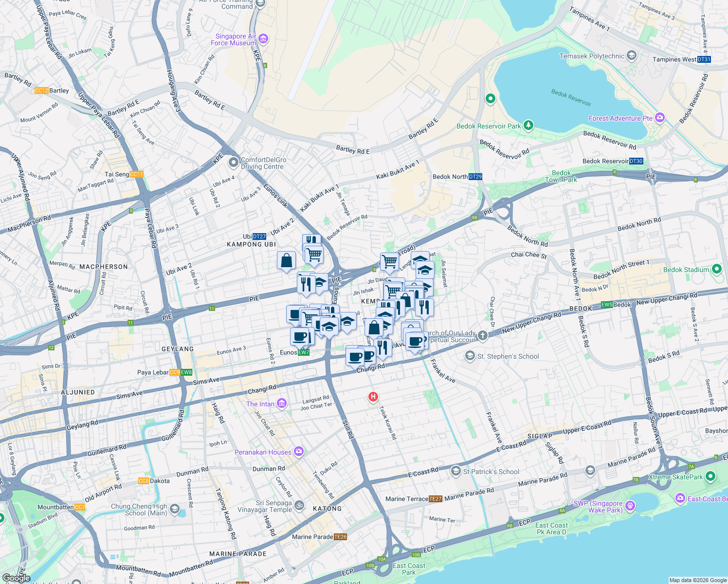The image size is (728, 584).
Task: Select the Bartley CC12 station label
Action: pos(52,91)
